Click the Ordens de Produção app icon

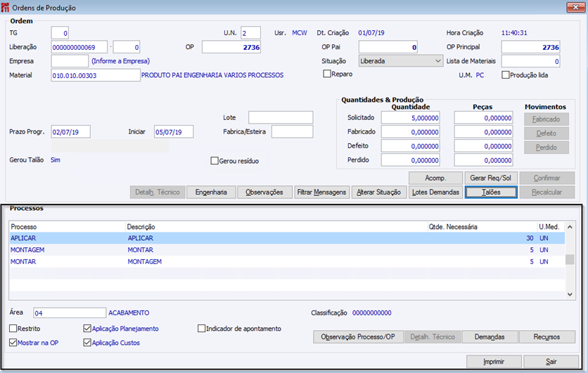point(7,8)
